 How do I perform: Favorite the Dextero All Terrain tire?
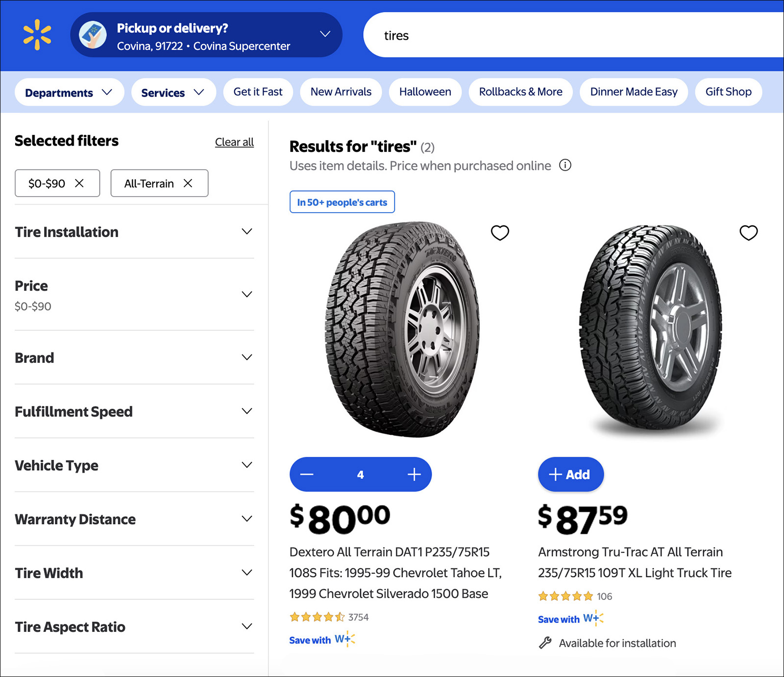point(499,233)
